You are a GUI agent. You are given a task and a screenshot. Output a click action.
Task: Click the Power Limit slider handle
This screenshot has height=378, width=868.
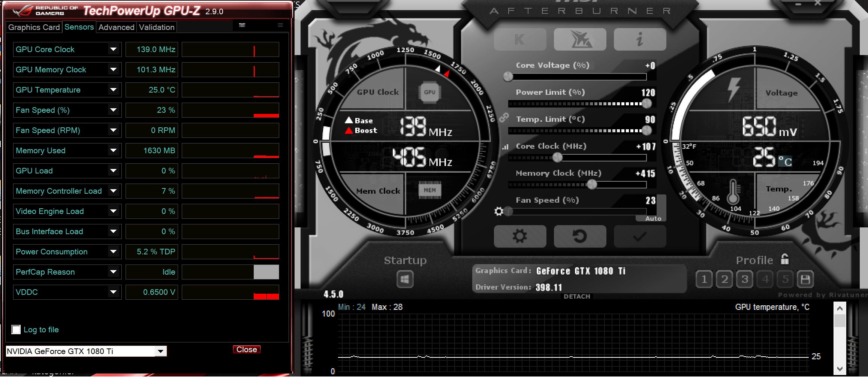tap(647, 103)
